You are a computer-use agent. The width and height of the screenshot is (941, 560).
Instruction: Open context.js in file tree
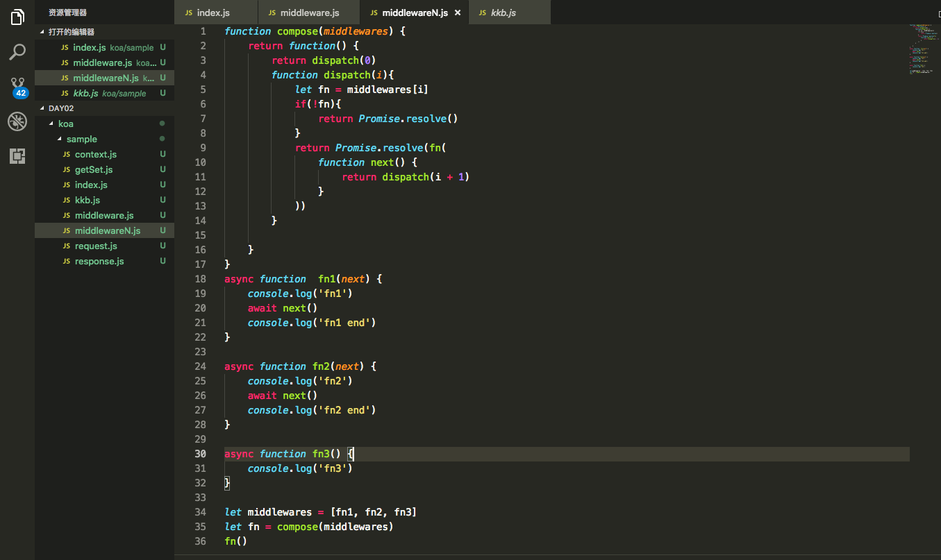pyautogui.click(x=104, y=154)
